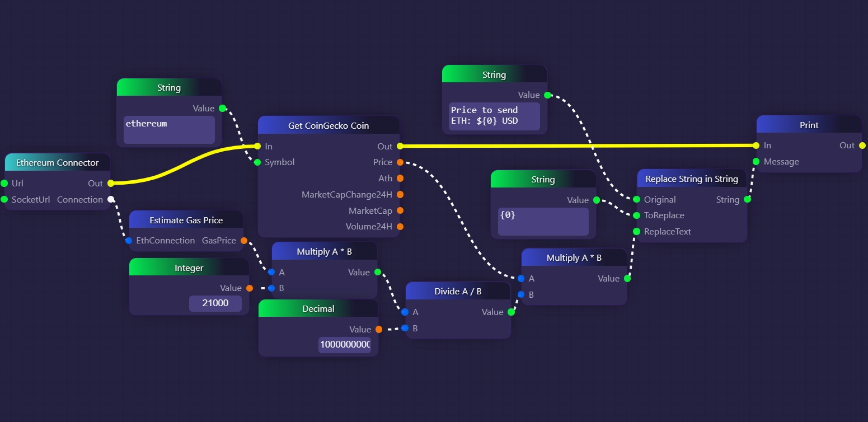Select the Replace String in String node header
This screenshot has width=868, height=422.
[691, 179]
